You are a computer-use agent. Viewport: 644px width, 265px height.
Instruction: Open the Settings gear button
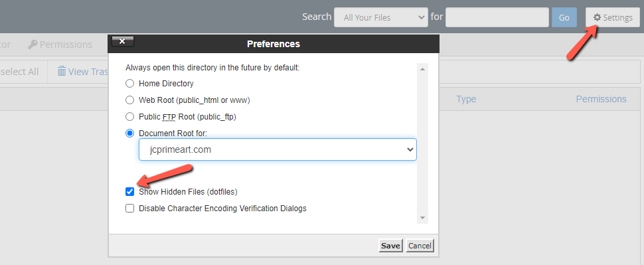pyautogui.click(x=612, y=18)
